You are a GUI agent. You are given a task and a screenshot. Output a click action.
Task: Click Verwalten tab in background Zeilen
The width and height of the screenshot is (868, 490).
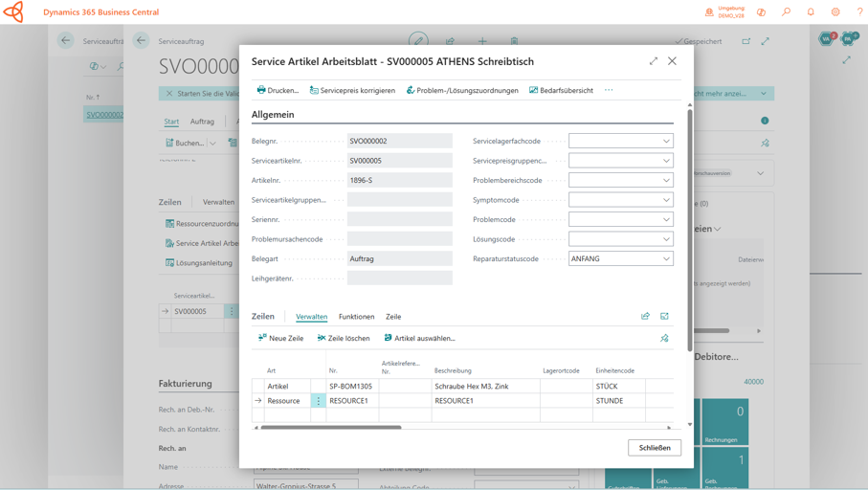pyautogui.click(x=218, y=202)
